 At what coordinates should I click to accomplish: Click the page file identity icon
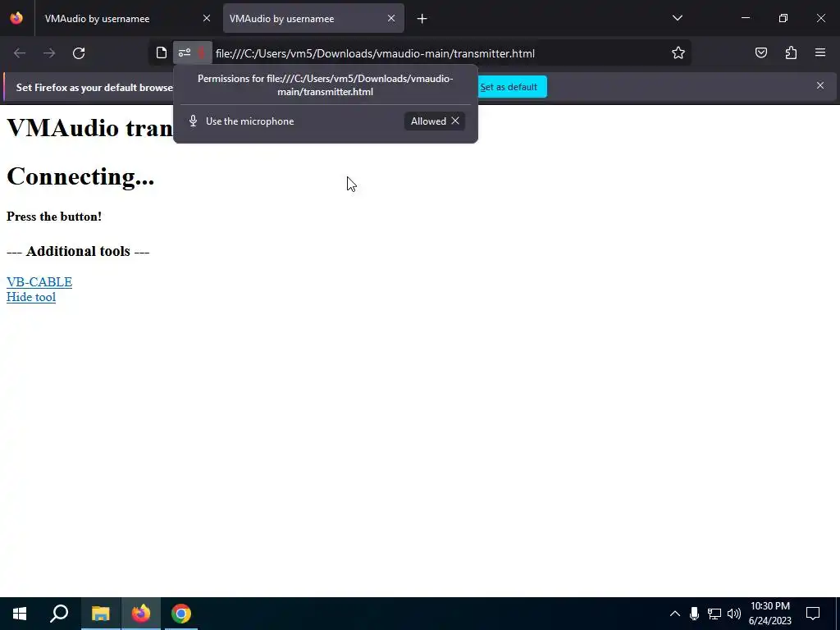click(162, 53)
